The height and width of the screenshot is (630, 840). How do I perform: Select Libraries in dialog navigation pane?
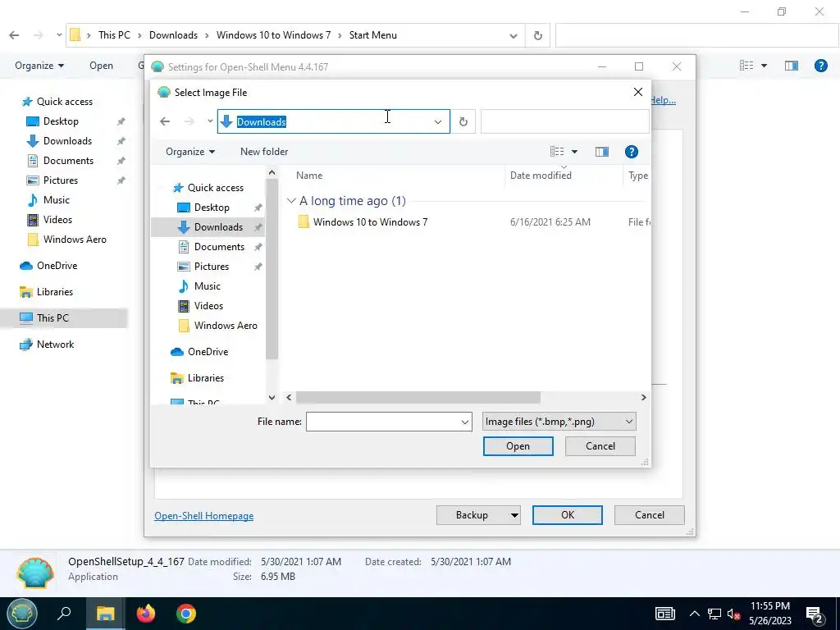[206, 378]
